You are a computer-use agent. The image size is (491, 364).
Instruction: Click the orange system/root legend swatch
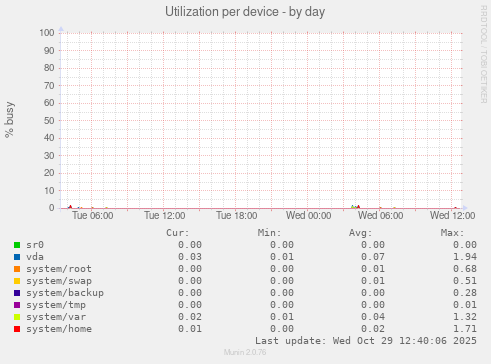pos(17,269)
